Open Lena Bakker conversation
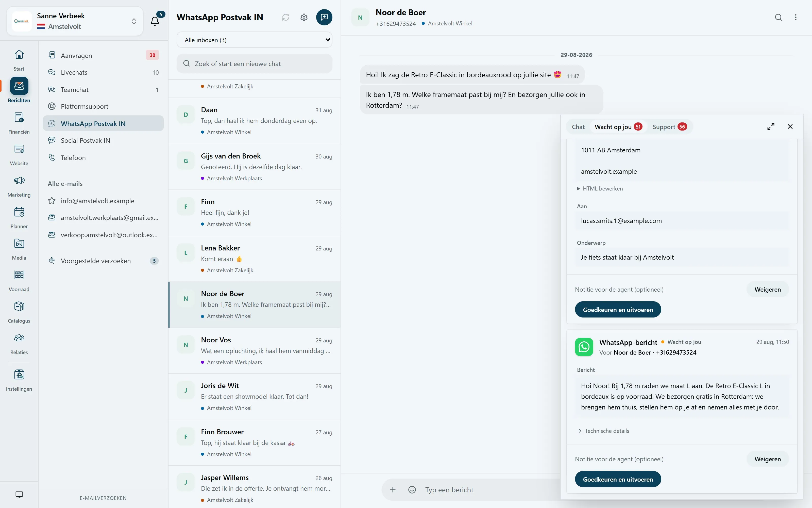 pos(254,259)
